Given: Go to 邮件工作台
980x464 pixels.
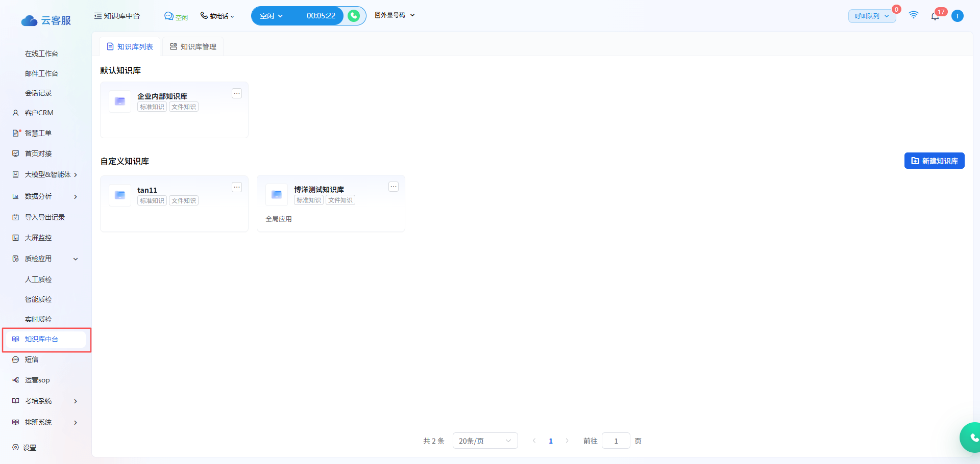Looking at the screenshot, I should point(41,73).
